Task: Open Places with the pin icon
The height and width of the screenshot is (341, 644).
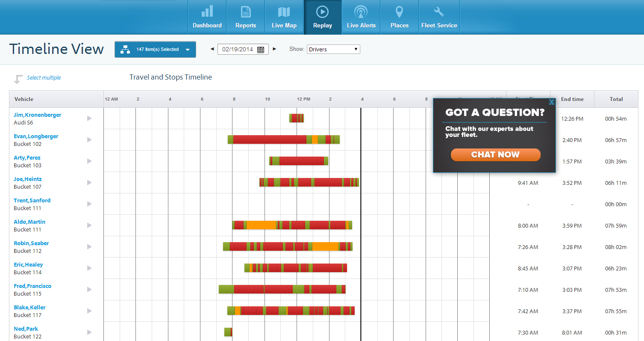Action: 399,12
